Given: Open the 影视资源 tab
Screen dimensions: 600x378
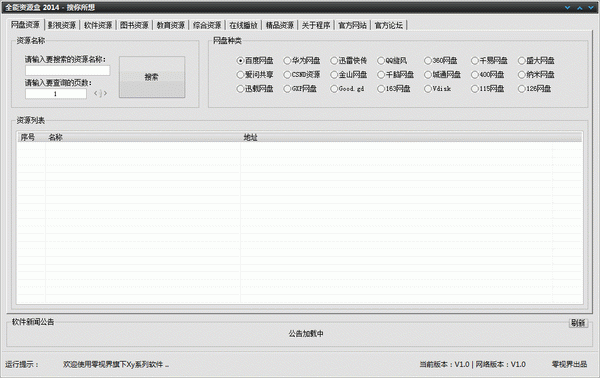Looking at the screenshot, I should coord(62,25).
